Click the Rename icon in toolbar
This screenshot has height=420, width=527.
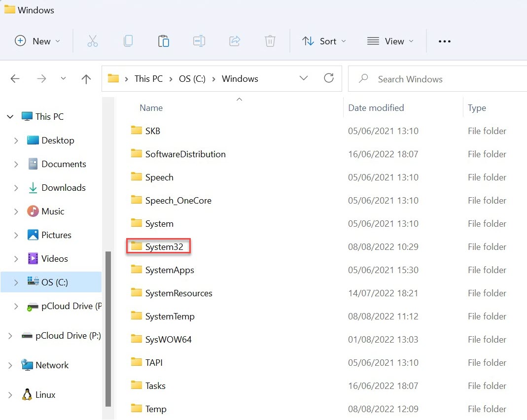pos(199,41)
